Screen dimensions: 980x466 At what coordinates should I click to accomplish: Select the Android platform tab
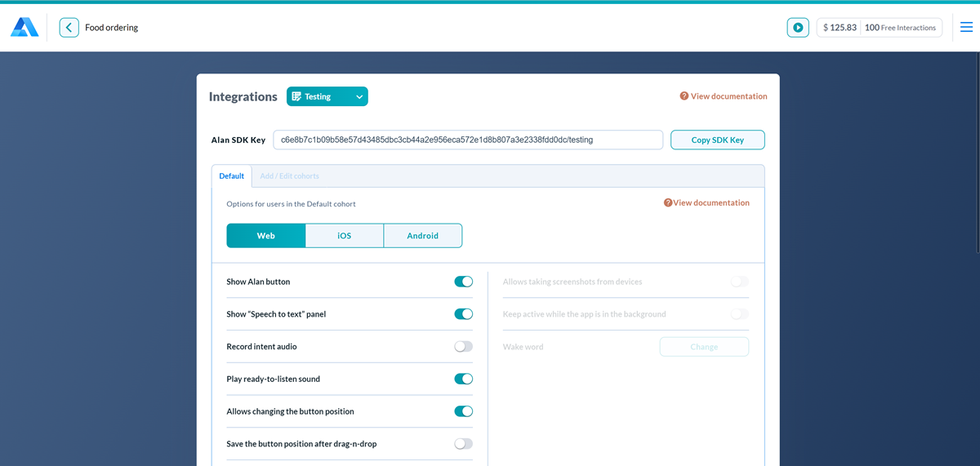tap(422, 236)
